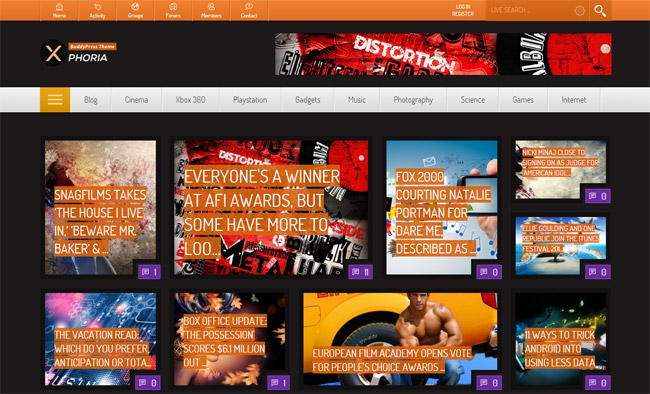This screenshot has width=650, height=394.
Task: Open comments badge on Android data post
Action: pyautogui.click(x=598, y=382)
